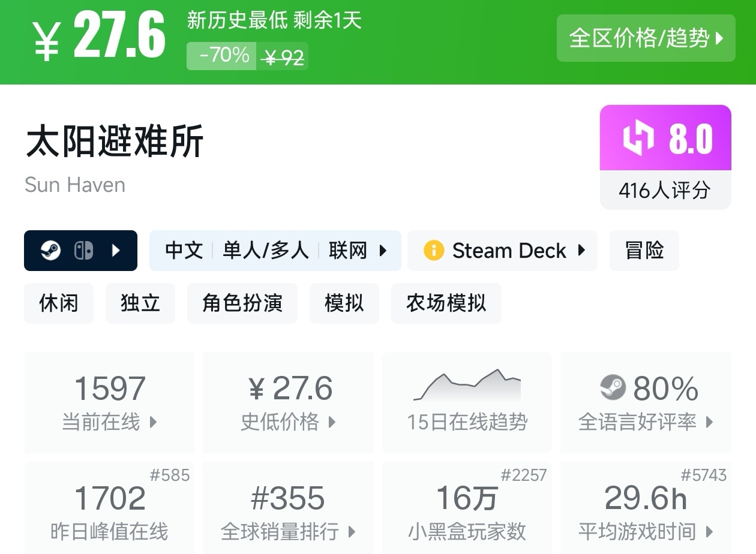Select the 农场模拟 tag

(446, 303)
